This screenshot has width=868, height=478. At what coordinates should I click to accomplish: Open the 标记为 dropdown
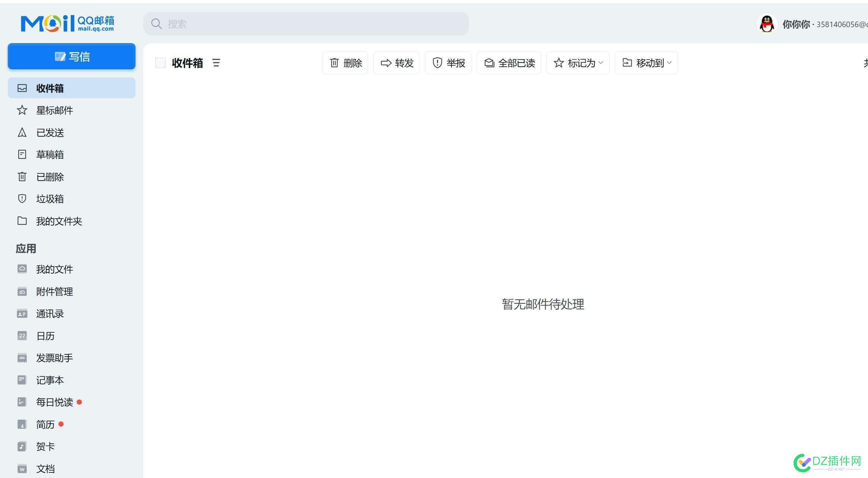click(x=578, y=63)
